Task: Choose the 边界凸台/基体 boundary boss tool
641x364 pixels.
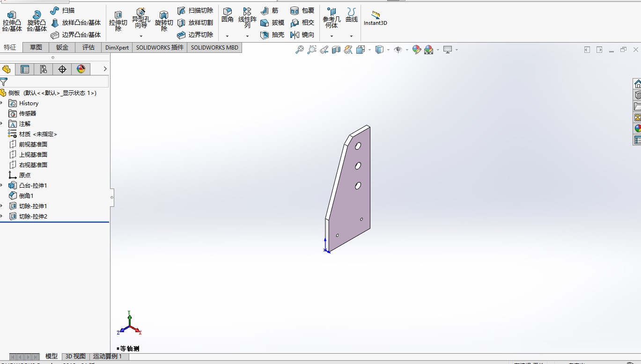Action: [x=75, y=35]
